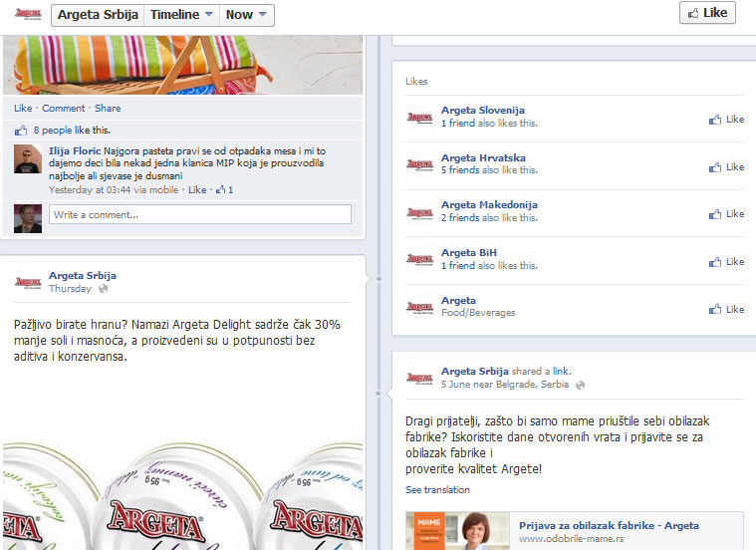Click the Argeta logo in the top bar
This screenshot has height=550, width=756.
(28, 14)
